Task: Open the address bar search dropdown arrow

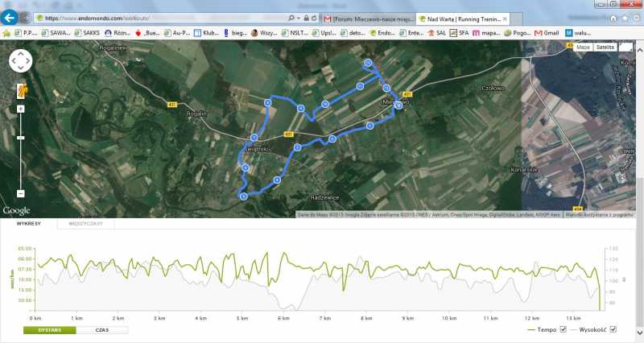Action: pos(298,19)
